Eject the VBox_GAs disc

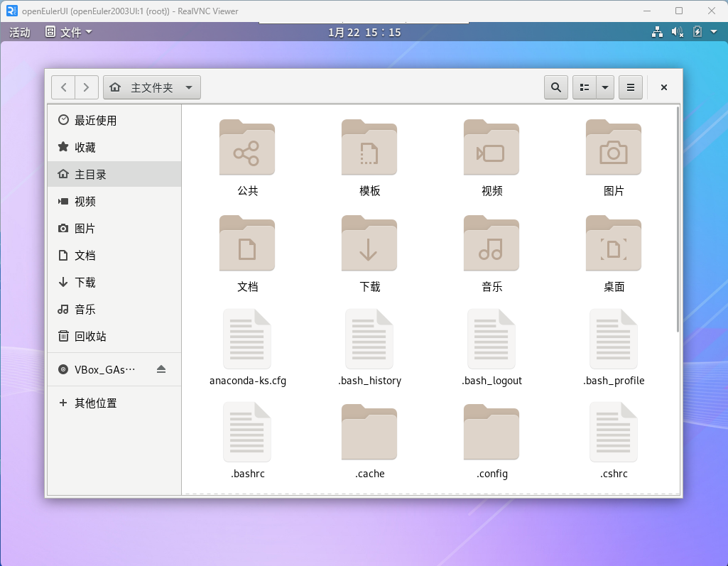[x=161, y=369]
